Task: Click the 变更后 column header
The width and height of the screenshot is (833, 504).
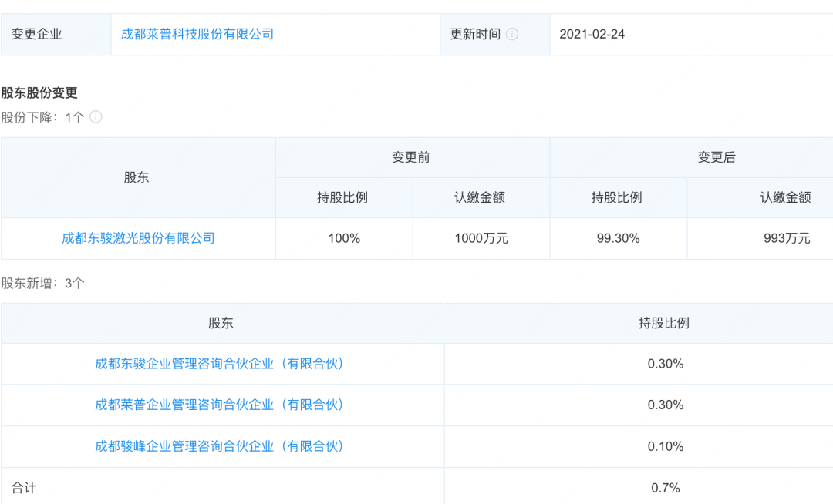Action: click(717, 157)
